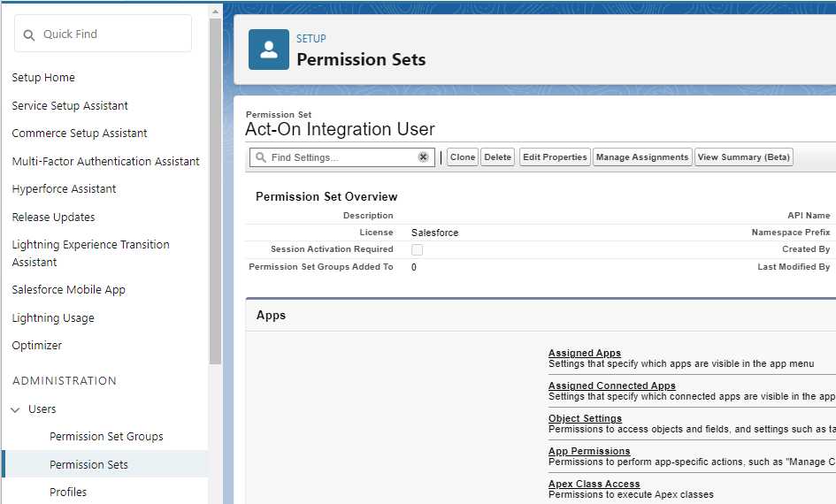
Task: Click the Last Modified By label
Action: [794, 266]
